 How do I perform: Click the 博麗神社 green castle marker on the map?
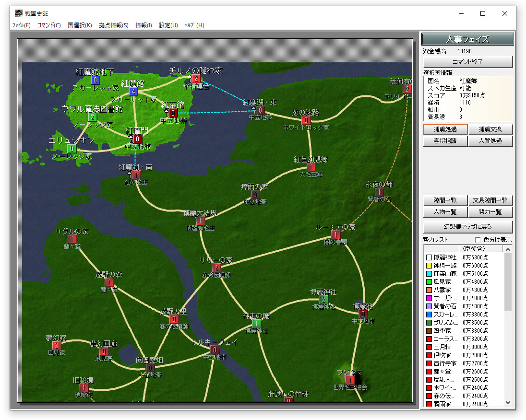(323, 300)
